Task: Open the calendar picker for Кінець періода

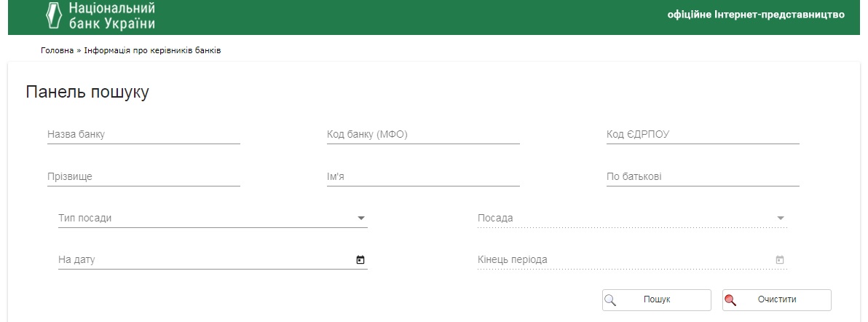Action: click(780, 260)
